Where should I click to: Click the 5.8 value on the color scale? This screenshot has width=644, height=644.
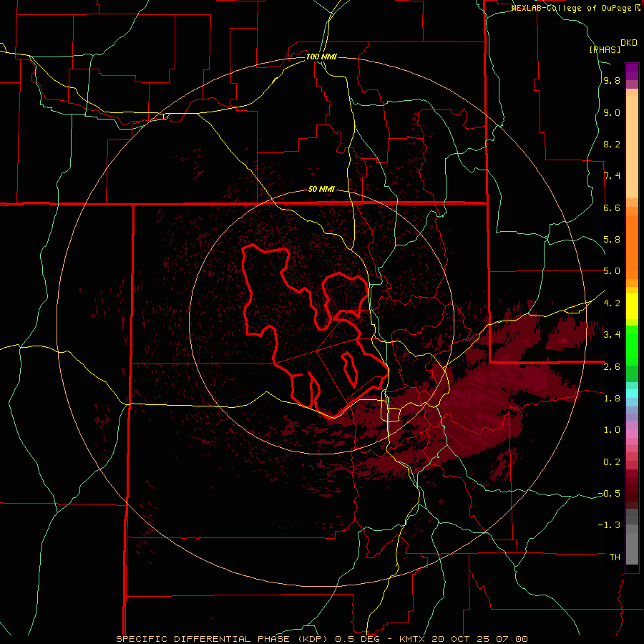612,239
